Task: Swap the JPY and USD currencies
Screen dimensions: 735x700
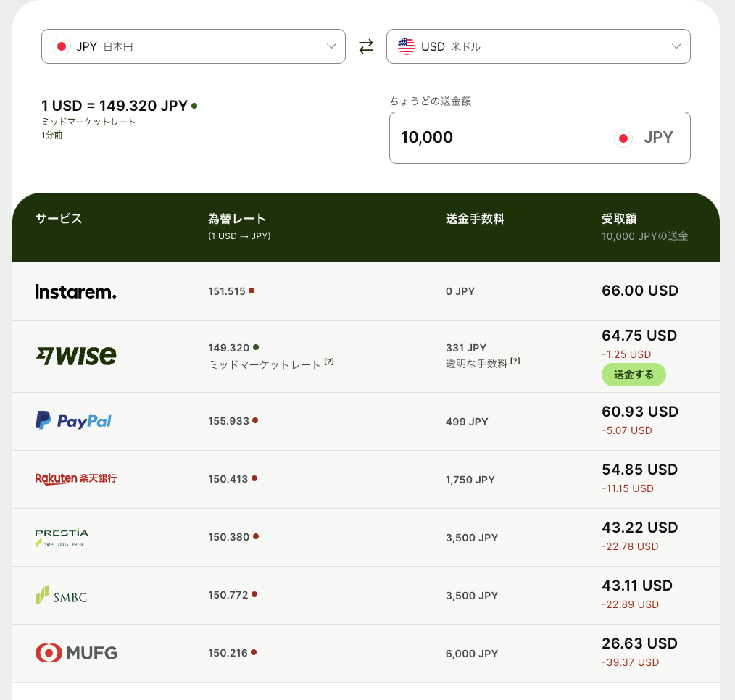Action: tap(366, 46)
